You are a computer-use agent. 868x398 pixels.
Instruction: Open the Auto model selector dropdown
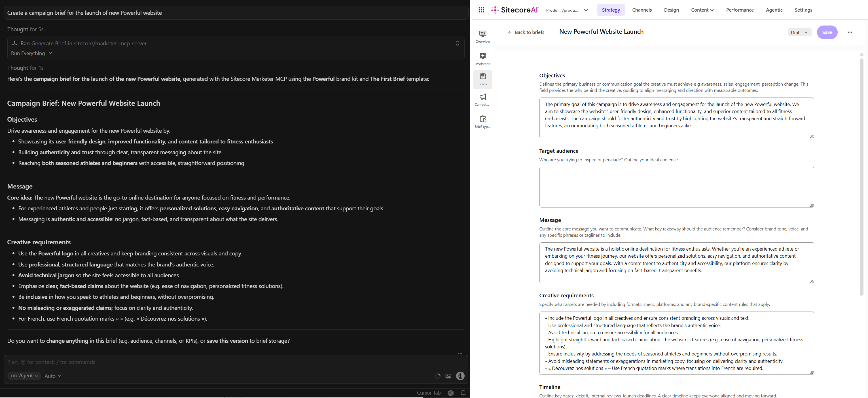(x=52, y=376)
